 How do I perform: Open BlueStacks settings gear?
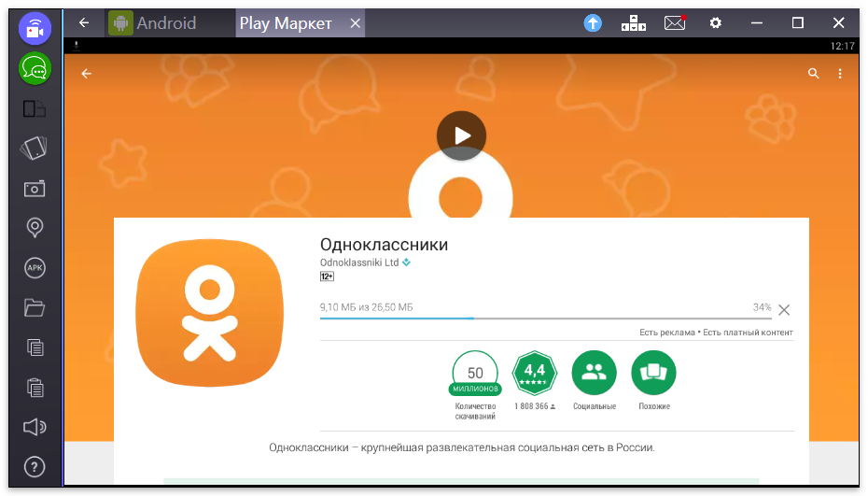click(715, 22)
